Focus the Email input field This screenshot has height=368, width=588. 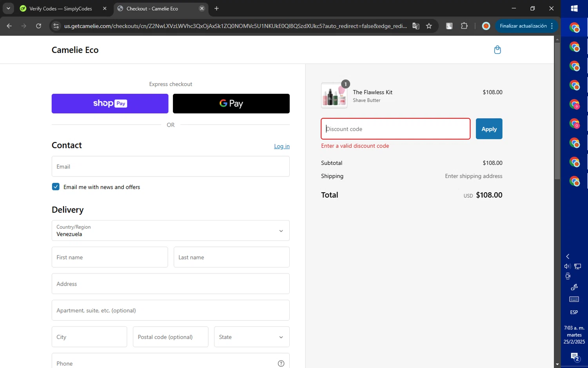(171, 167)
